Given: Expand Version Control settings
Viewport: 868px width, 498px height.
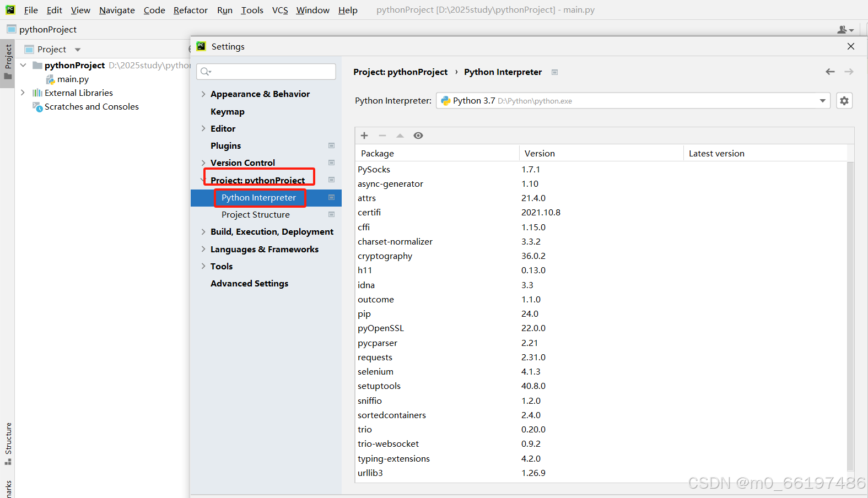Looking at the screenshot, I should click(x=203, y=163).
